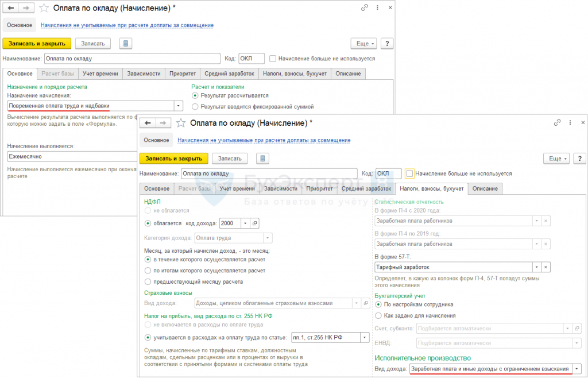Switch to Основное tab in front window

[x=157, y=188]
